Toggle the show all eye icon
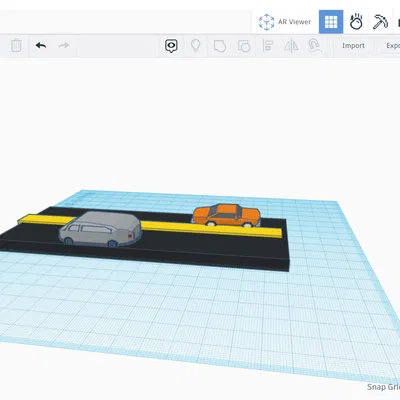Viewport: 400px width, 400px height. pyautogui.click(x=171, y=46)
